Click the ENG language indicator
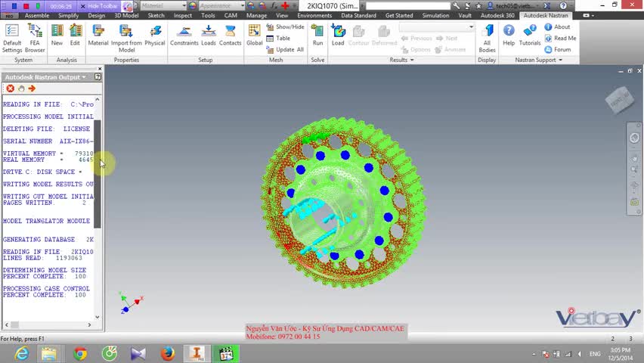 [x=595, y=353]
